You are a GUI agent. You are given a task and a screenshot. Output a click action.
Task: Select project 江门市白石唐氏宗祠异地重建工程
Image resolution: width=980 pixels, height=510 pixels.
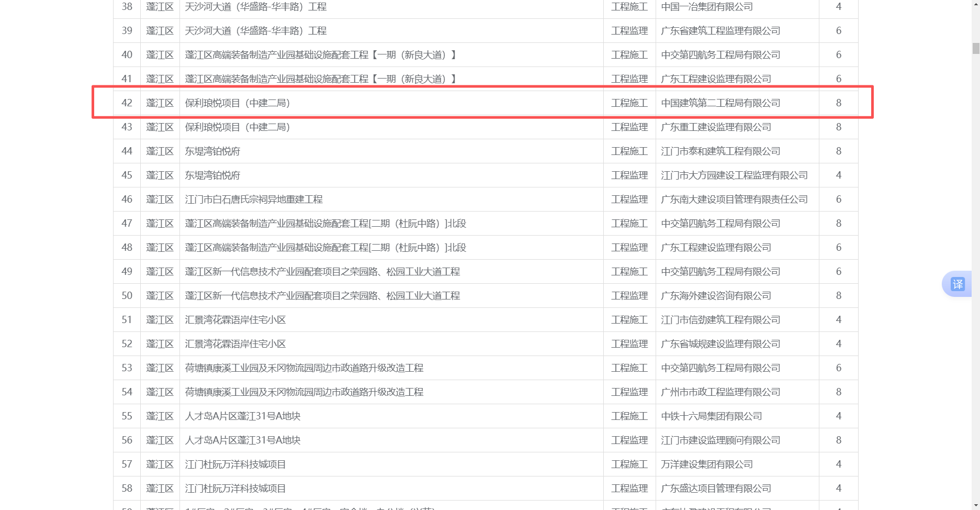click(x=254, y=199)
